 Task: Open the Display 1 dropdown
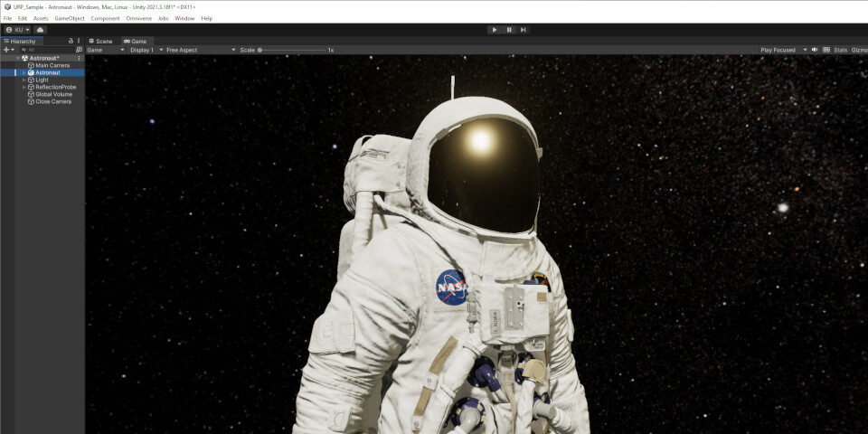[x=146, y=50]
